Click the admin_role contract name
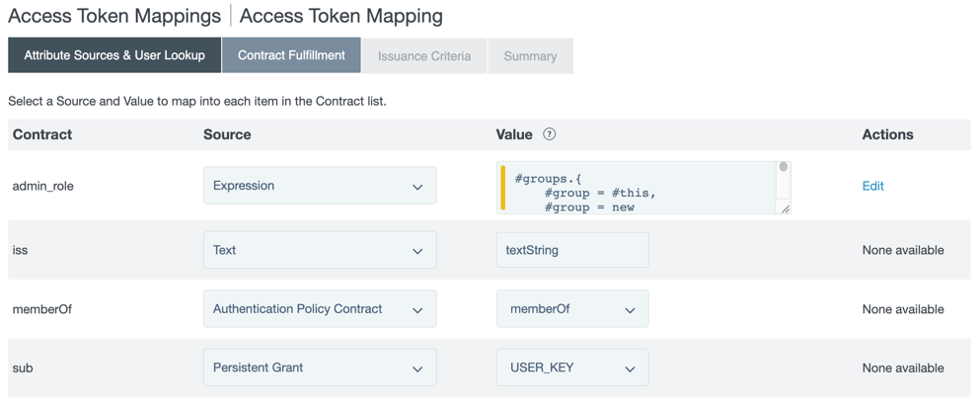Screen dimensions: 980x408 [43, 186]
